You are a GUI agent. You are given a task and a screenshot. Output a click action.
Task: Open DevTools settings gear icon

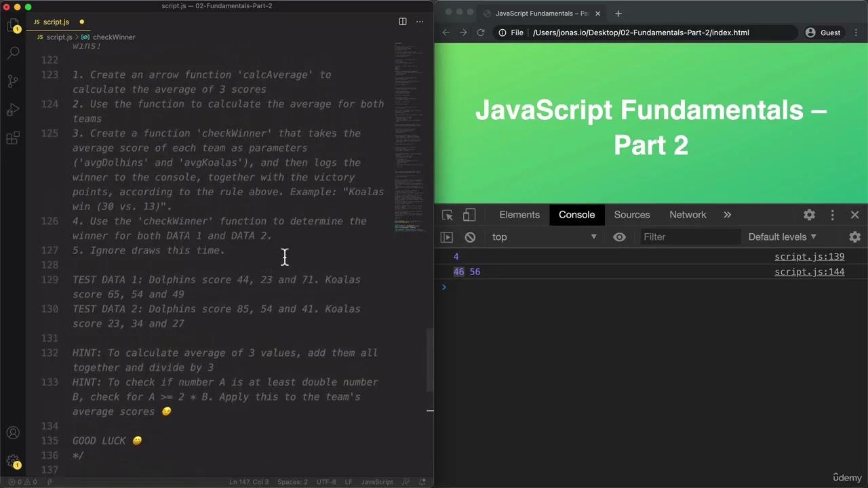[809, 215]
